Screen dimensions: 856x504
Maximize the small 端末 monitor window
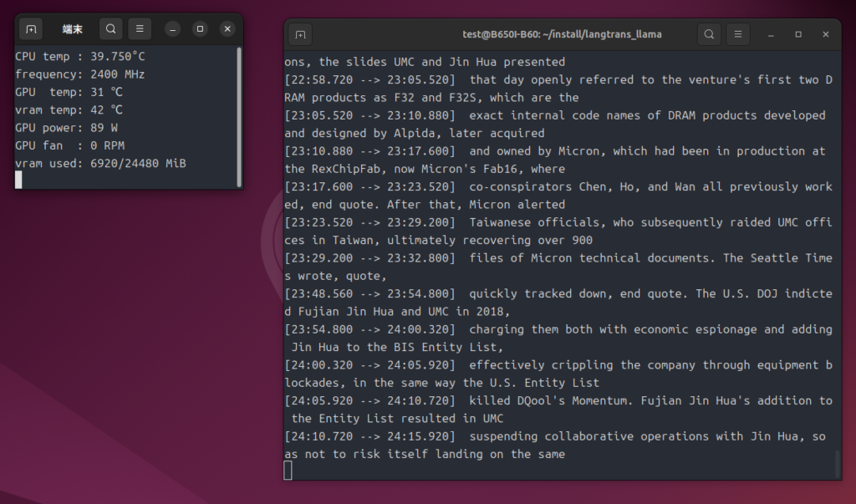tap(200, 29)
